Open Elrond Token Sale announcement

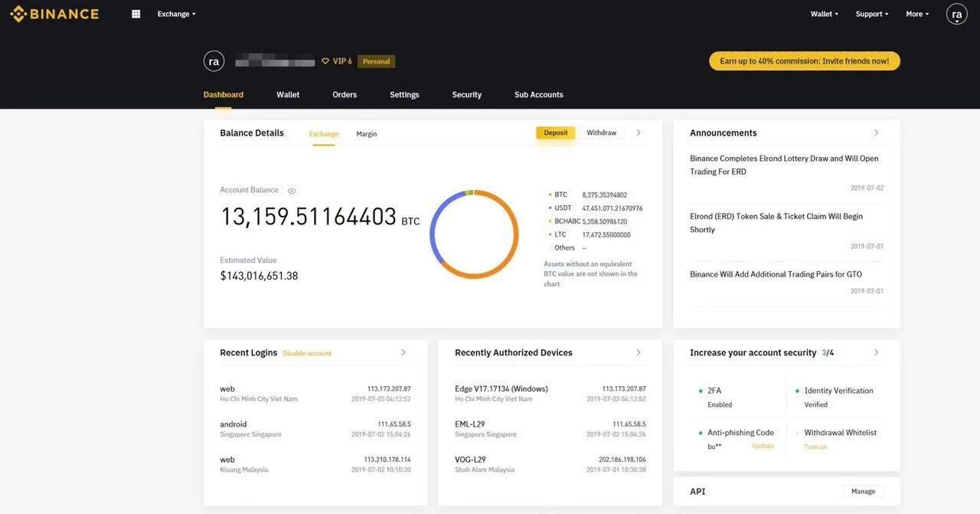tap(776, 223)
